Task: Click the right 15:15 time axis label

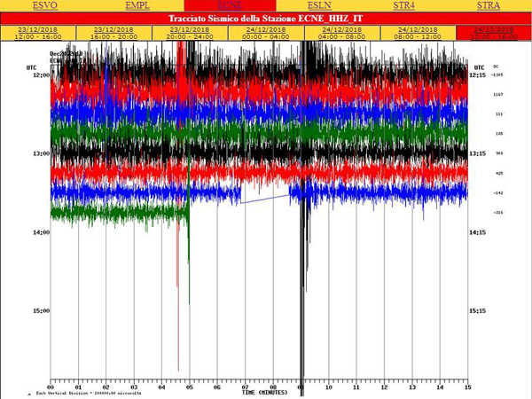Action: 477,311
